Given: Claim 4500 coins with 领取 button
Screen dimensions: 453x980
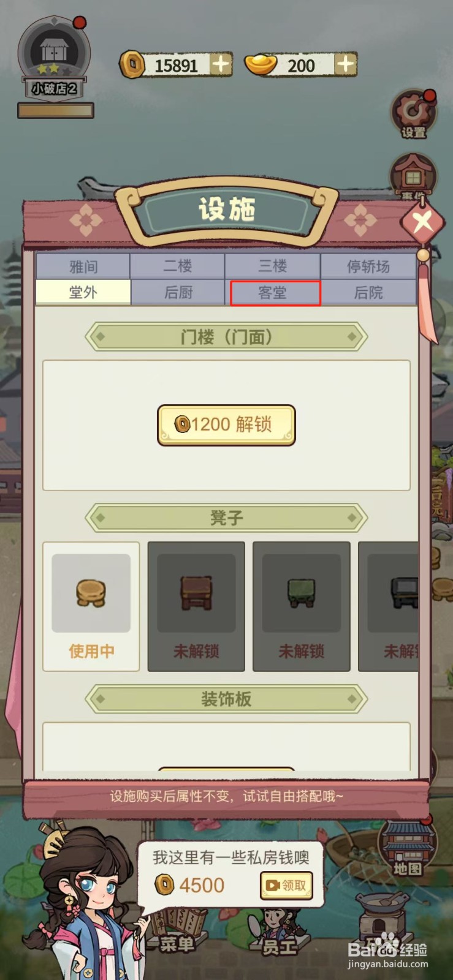Looking at the screenshot, I should point(286,885).
